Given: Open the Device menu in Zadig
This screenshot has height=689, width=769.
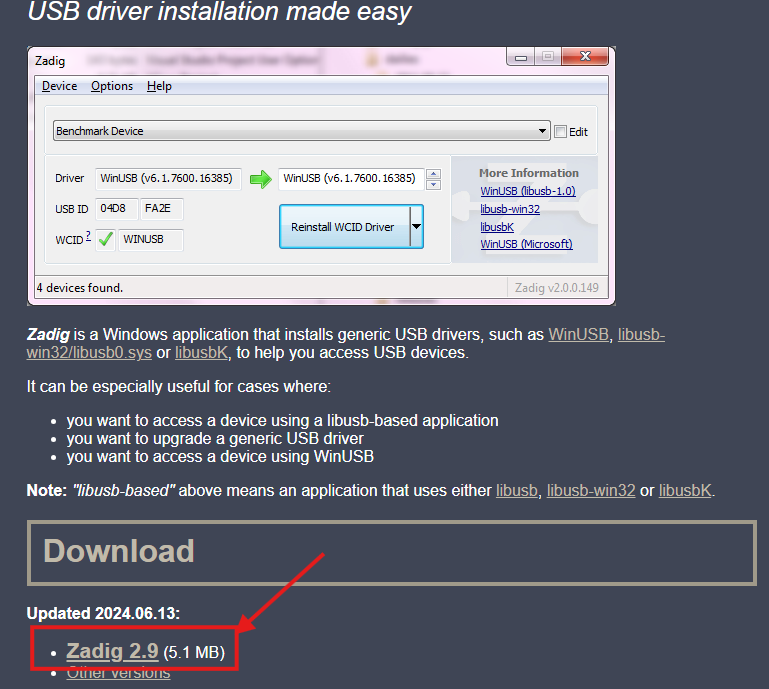Looking at the screenshot, I should 59,86.
